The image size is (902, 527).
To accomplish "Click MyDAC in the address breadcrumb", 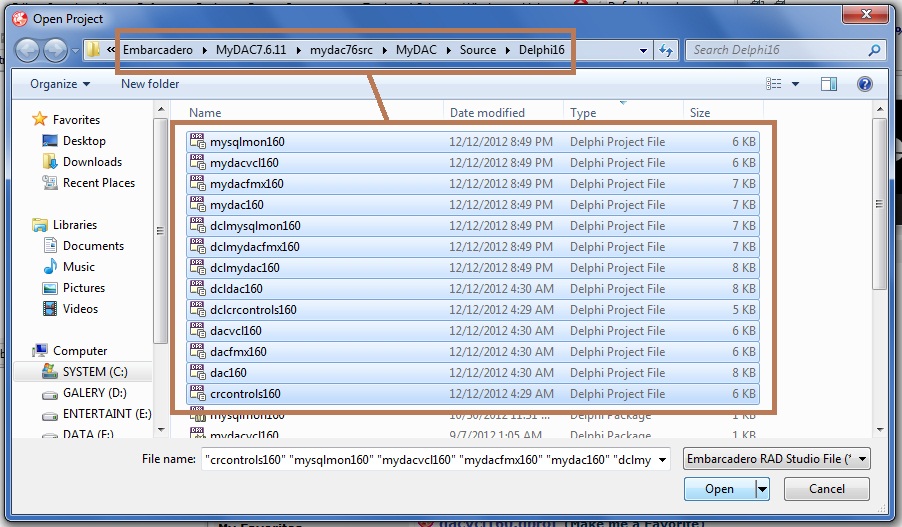I will (x=416, y=50).
